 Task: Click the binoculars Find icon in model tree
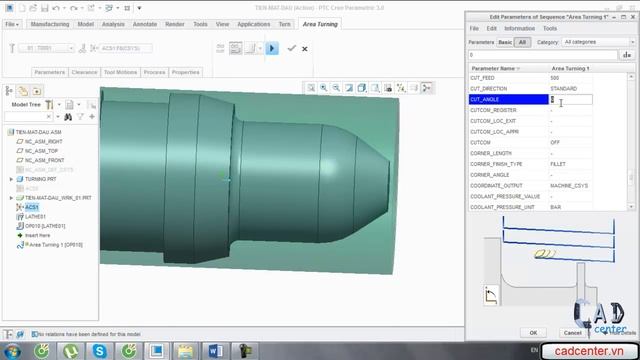click(68, 117)
